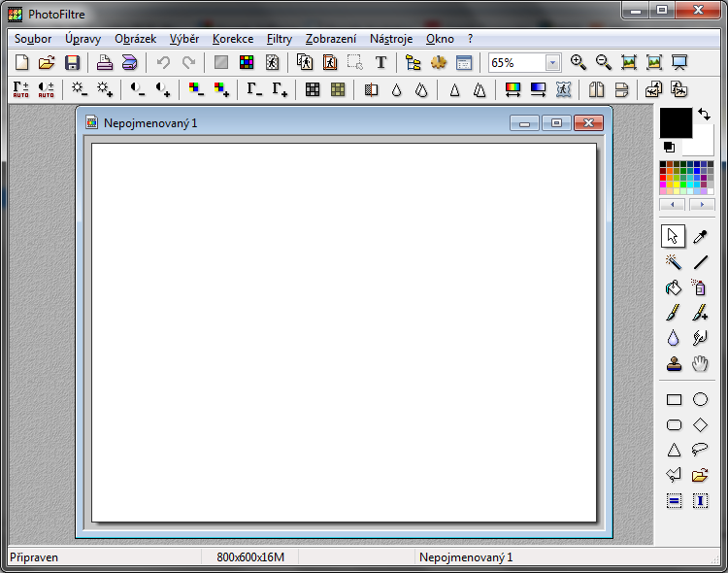The image size is (728, 573).
Task: Click the Gradient rainbow icon
Action: 513,89
